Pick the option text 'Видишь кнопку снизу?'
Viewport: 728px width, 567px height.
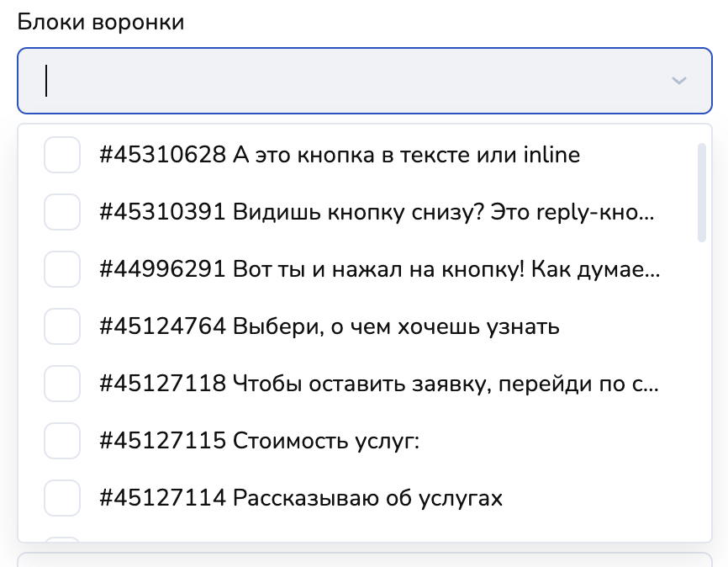pyautogui.click(x=377, y=212)
